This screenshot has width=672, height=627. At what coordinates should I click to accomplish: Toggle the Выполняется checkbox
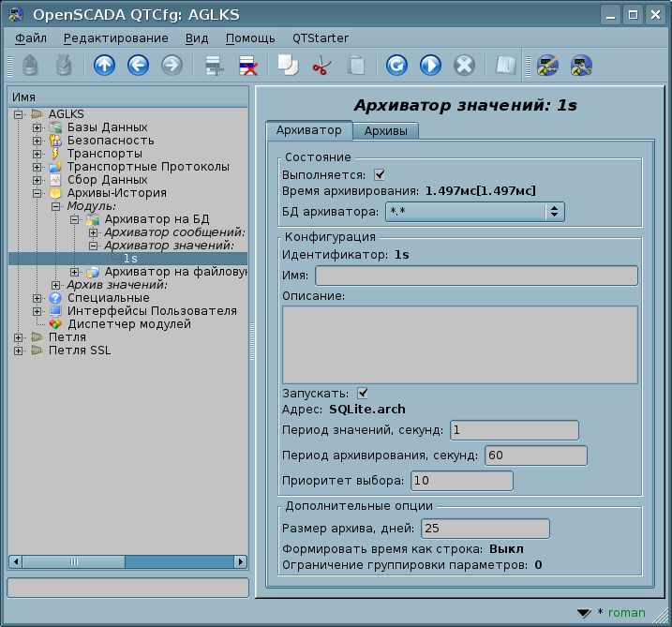pos(380,174)
